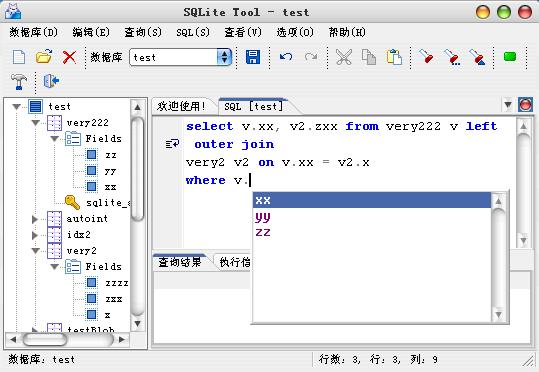Click the green rectangle toolbar icon

coord(510,56)
